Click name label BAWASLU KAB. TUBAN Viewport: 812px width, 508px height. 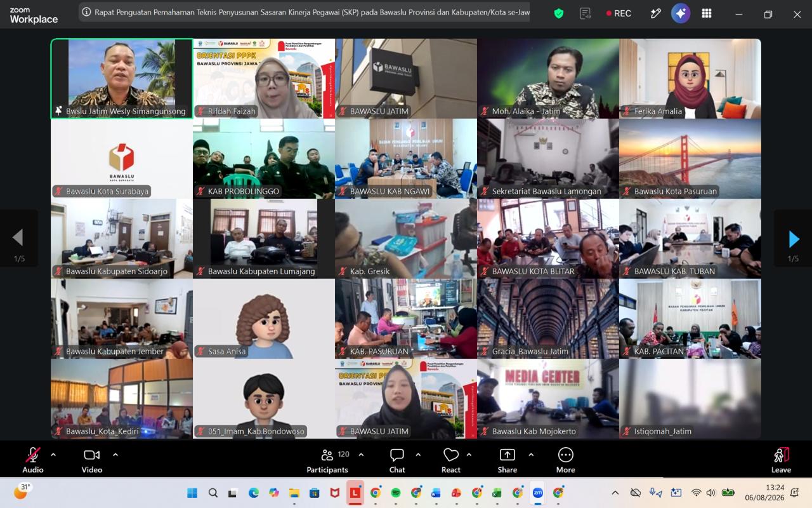[674, 271]
